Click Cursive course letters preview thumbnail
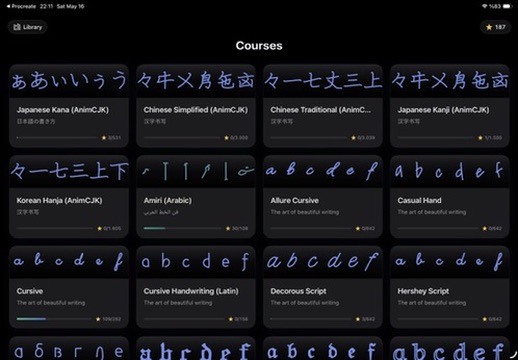Screen dimensions: 518x360 pos(69,262)
